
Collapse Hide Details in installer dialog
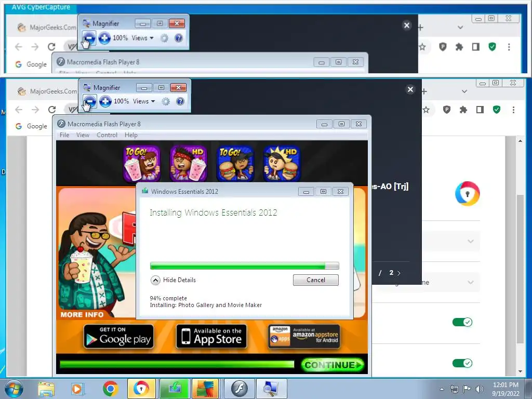[173, 280]
